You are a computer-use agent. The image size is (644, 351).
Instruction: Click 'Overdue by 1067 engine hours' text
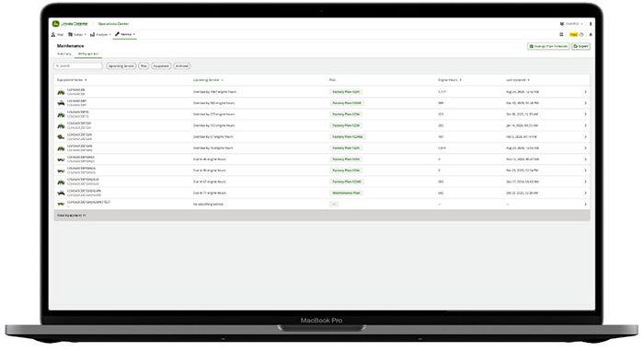click(x=214, y=92)
